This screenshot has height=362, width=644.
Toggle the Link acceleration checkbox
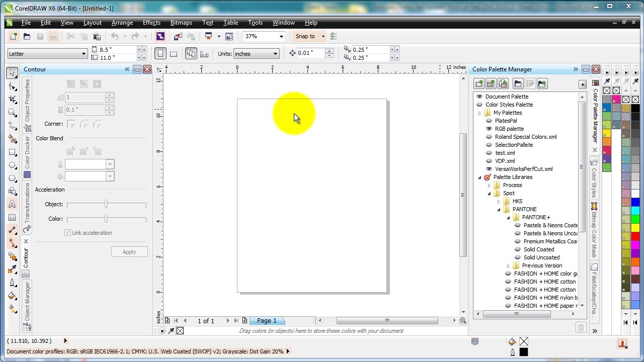pos(67,233)
